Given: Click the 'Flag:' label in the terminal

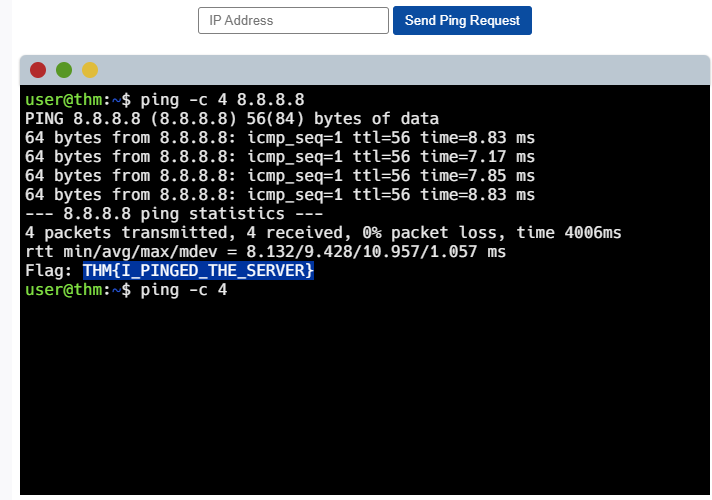Looking at the screenshot, I should tap(49, 271).
